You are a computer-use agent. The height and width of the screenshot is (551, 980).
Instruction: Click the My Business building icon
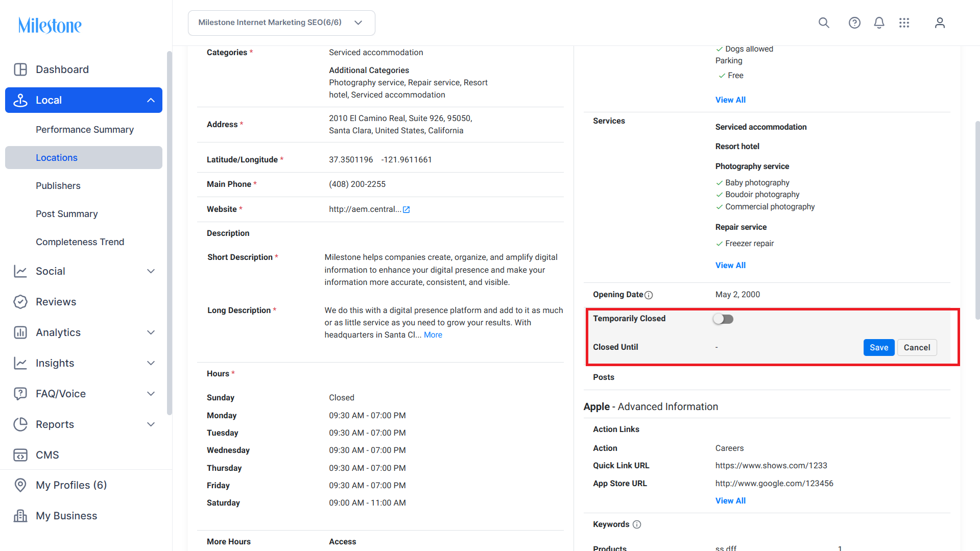20,516
